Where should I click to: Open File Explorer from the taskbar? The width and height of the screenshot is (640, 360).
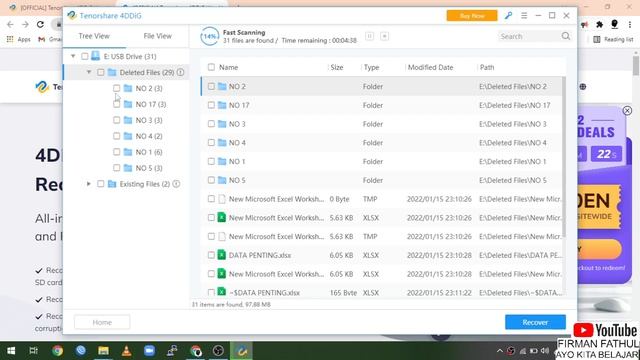coord(103,351)
